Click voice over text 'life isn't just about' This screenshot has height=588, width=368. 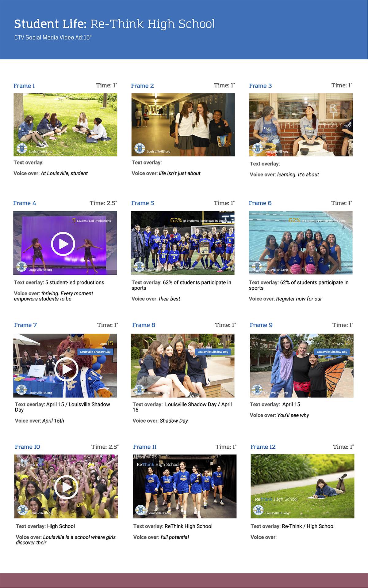[x=180, y=173]
